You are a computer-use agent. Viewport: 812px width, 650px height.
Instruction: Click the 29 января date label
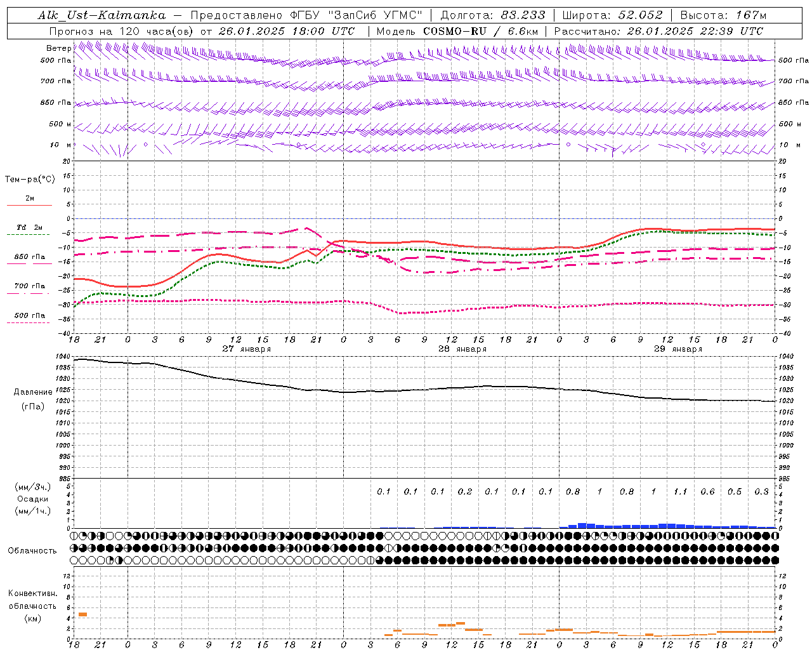[678, 349]
